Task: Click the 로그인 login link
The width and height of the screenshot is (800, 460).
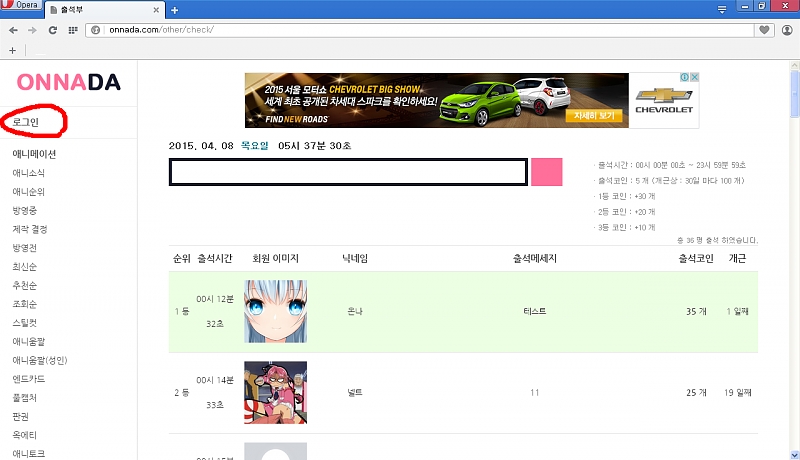Action: [x=26, y=122]
